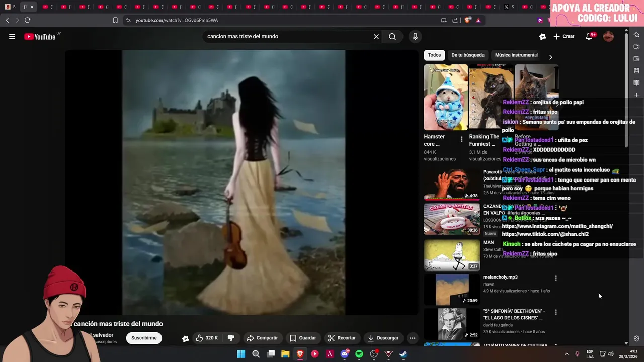Open options menu for melancholy.mp3 video
This screenshot has width=644, height=362.
(556, 278)
